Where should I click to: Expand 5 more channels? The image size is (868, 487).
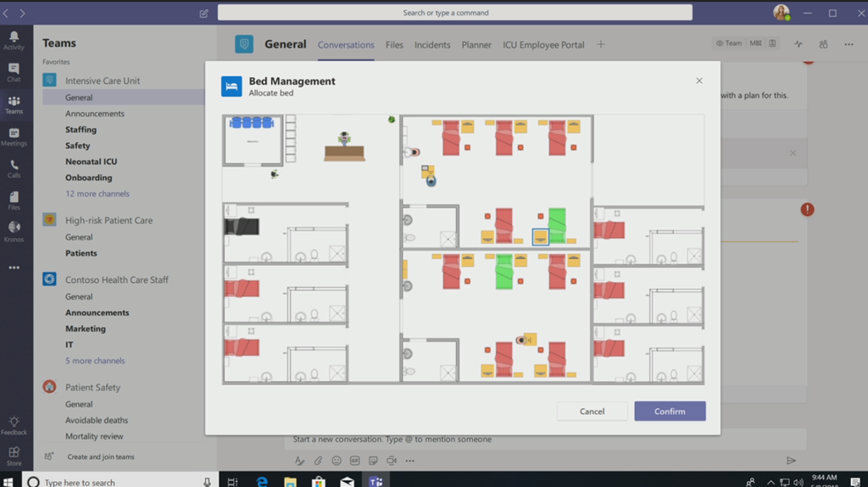pyautogui.click(x=95, y=361)
